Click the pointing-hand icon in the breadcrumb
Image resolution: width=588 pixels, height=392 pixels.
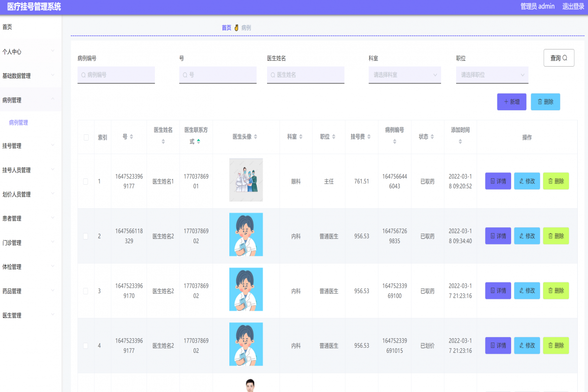point(236,28)
